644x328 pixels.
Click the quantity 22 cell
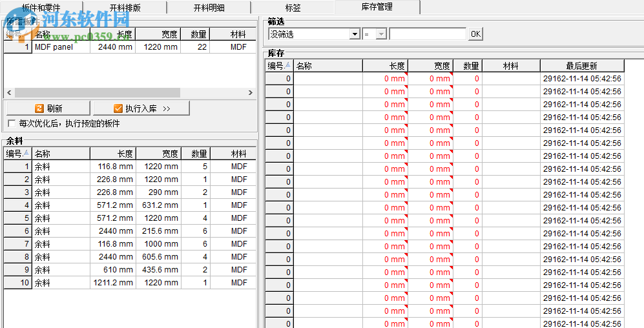[196, 46]
